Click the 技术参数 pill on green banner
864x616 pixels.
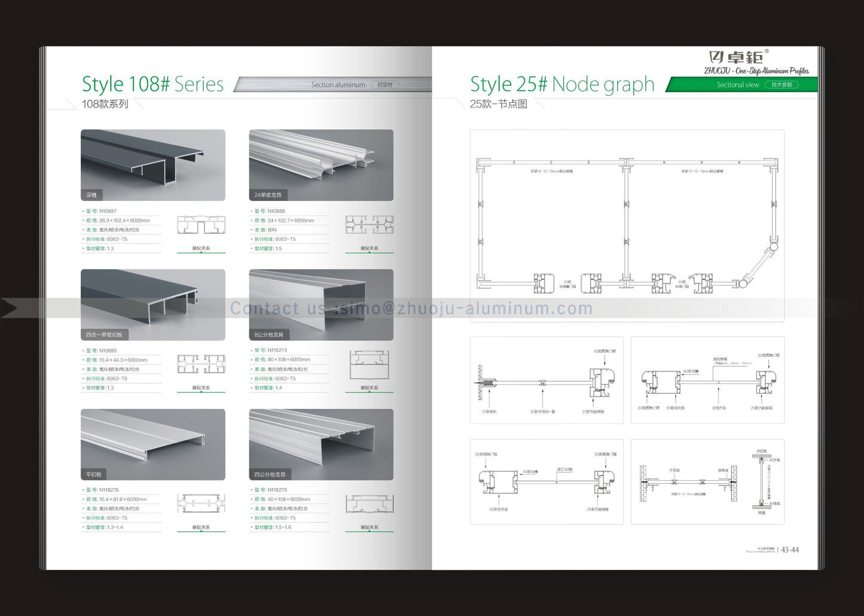coord(781,85)
